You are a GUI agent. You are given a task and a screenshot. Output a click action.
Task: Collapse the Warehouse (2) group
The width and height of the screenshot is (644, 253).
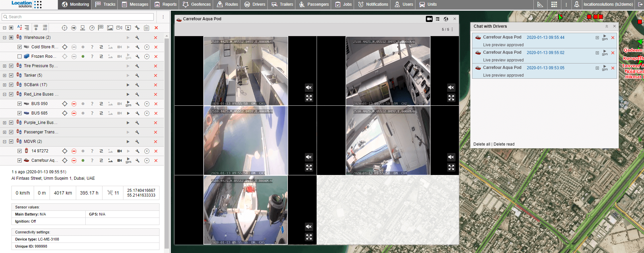(x=4, y=37)
